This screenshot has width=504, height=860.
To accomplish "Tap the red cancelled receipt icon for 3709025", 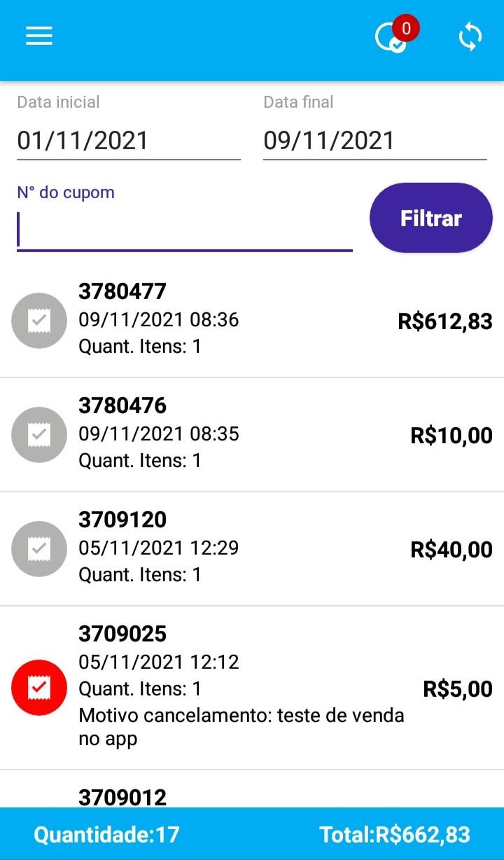I will [x=39, y=688].
